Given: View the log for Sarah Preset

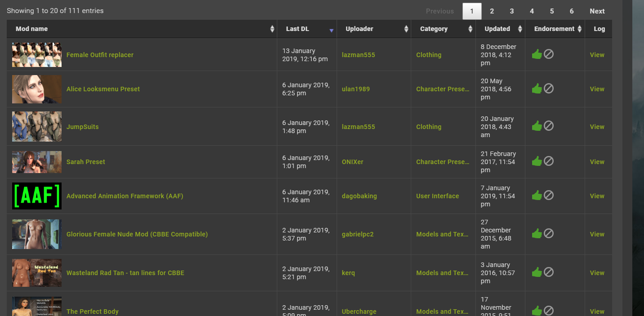Looking at the screenshot, I should click(x=597, y=161).
